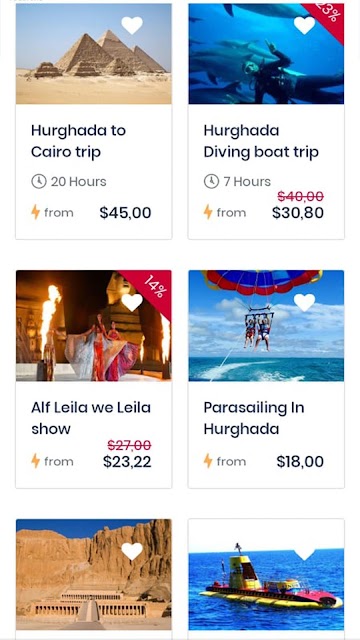Open Alf Leila we Leila show title
The image size is (360, 640).
point(91,418)
